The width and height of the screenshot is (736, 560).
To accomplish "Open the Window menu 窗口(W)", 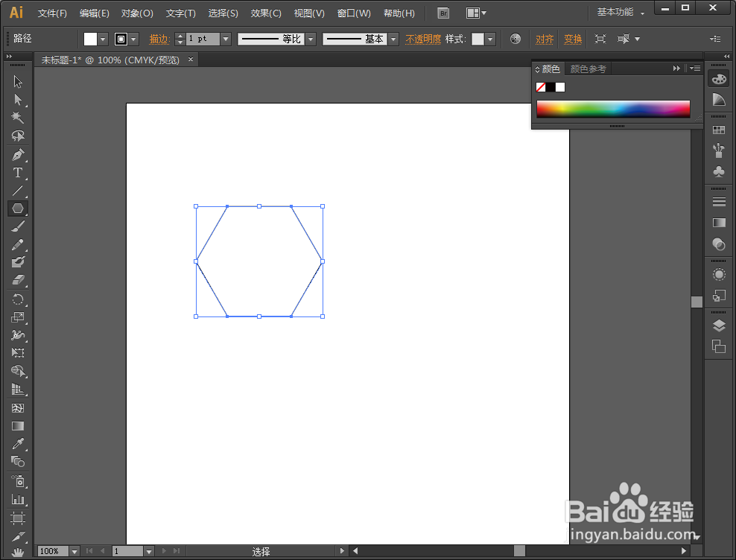I will tap(354, 13).
